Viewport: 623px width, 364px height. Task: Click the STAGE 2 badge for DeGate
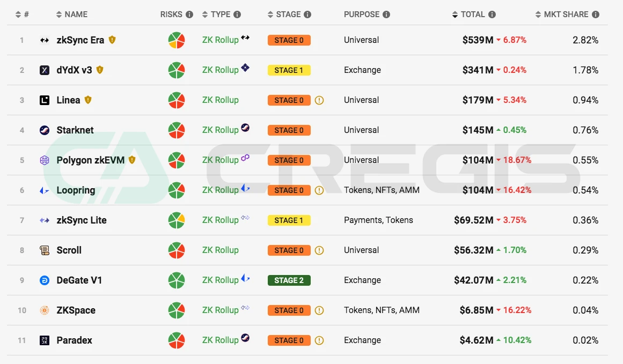click(x=289, y=280)
